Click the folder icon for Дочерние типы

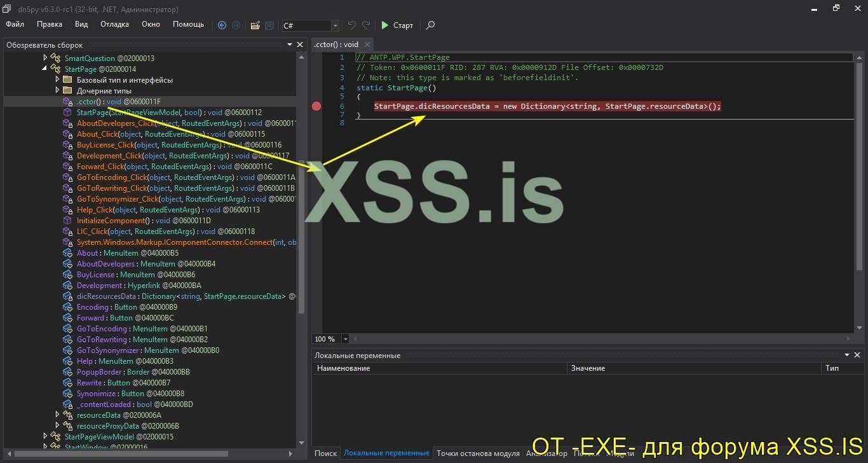pyautogui.click(x=67, y=91)
